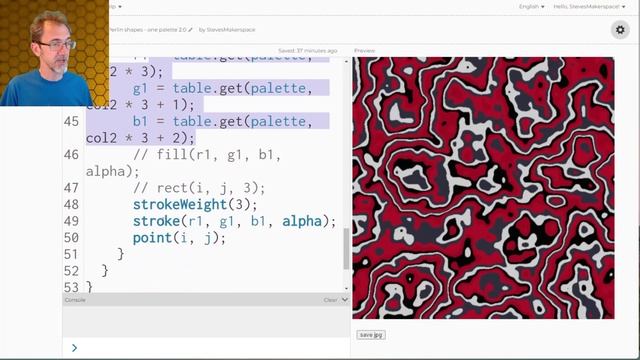Click the code editor vertical scrollbar thumb
640x360 pixels.
point(347,249)
